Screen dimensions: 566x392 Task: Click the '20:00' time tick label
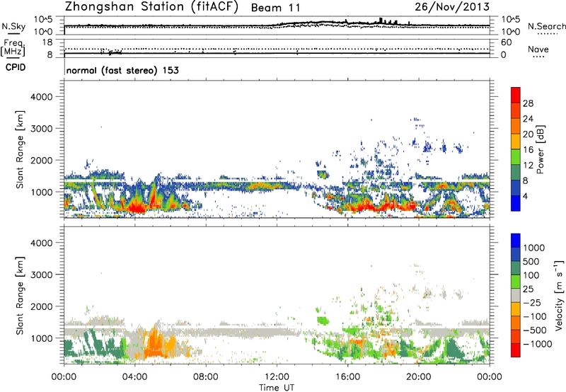418,377
